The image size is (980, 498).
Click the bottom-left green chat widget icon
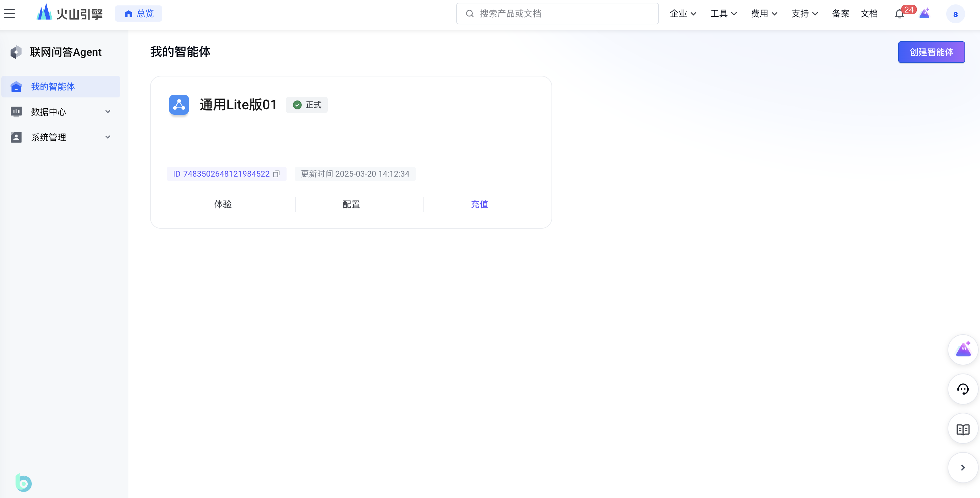(x=24, y=483)
